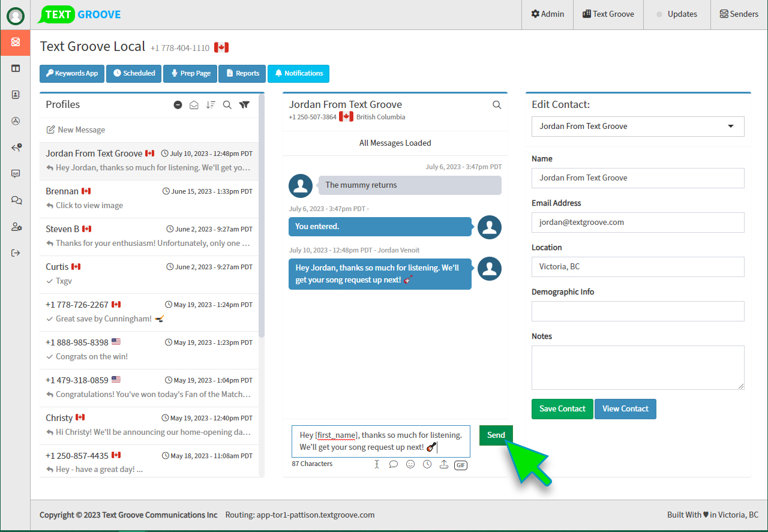Viewport: 768px width, 532px height.
Task: Open the Updates menu
Action: (677, 14)
